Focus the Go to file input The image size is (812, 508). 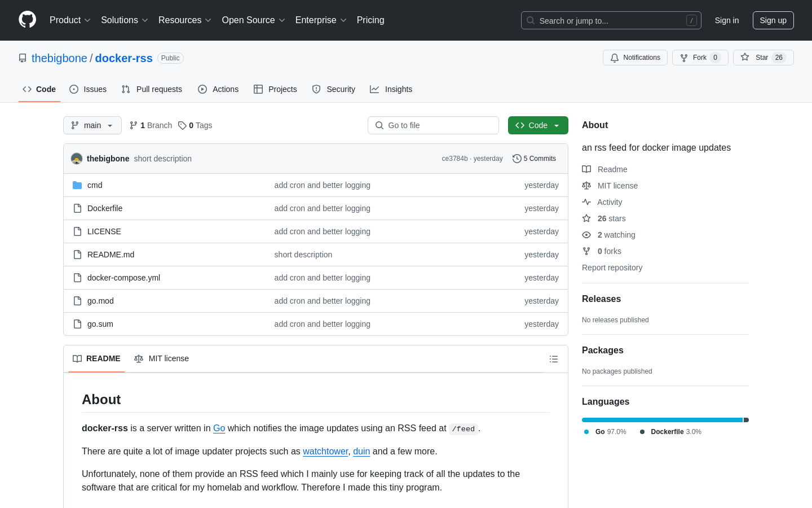tap(433, 125)
